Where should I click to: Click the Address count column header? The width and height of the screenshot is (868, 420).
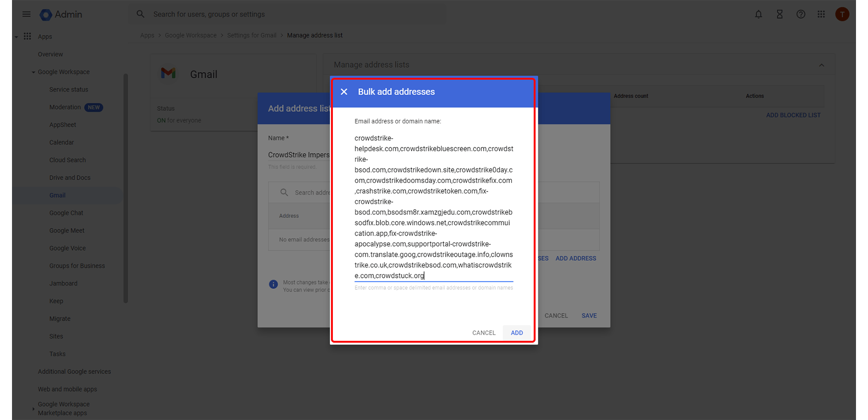tap(631, 96)
